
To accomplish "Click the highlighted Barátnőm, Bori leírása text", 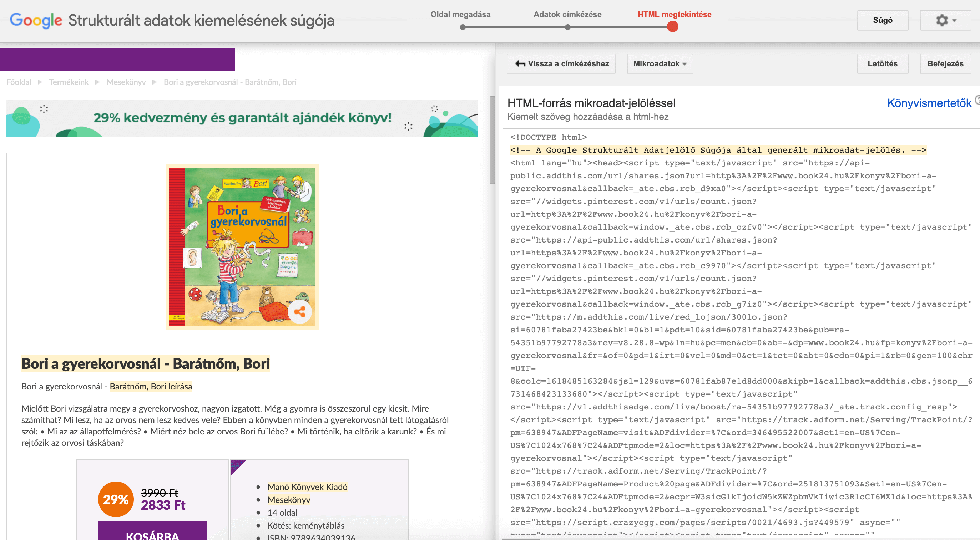I will point(151,386).
